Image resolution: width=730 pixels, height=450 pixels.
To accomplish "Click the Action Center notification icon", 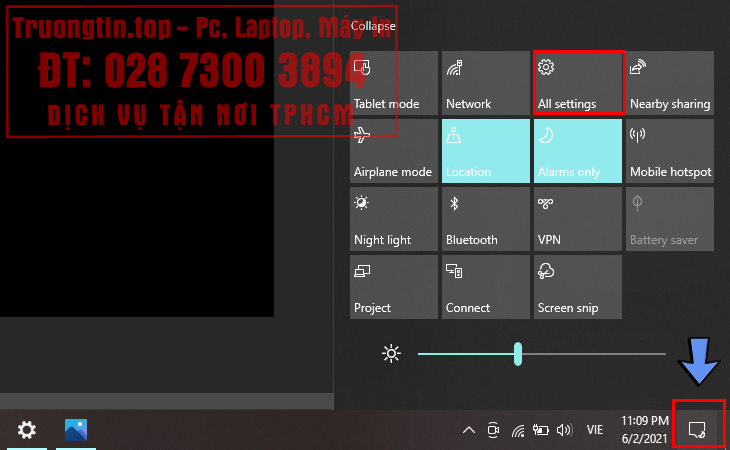I will [697, 430].
